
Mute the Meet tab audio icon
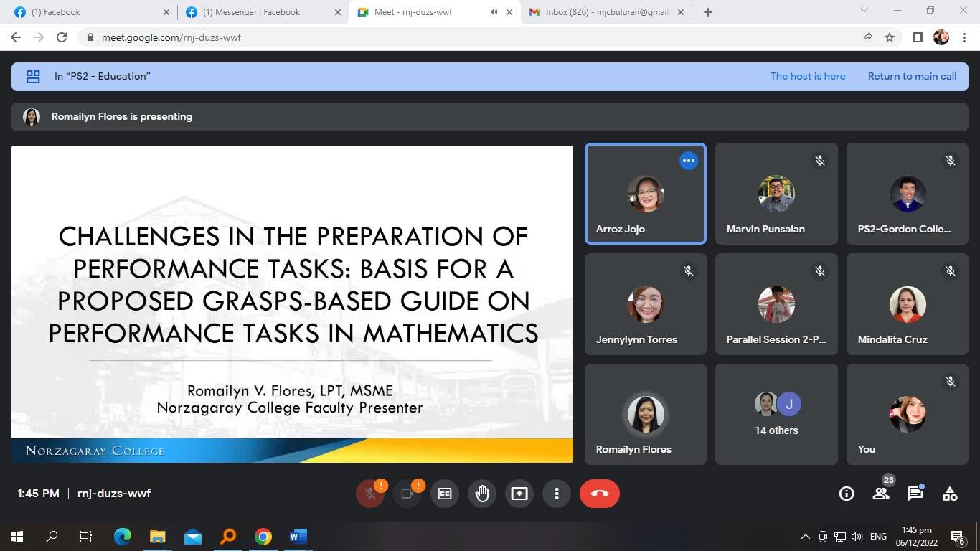click(494, 12)
